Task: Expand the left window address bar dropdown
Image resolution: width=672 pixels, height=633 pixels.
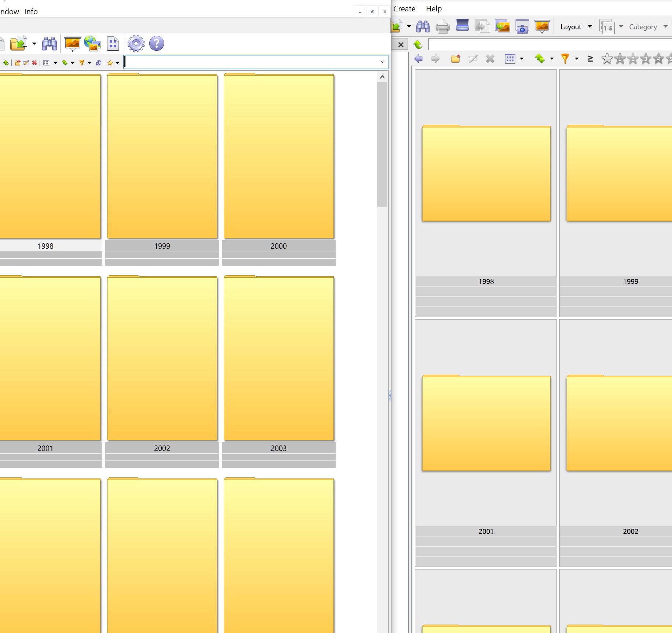Action: point(383,62)
